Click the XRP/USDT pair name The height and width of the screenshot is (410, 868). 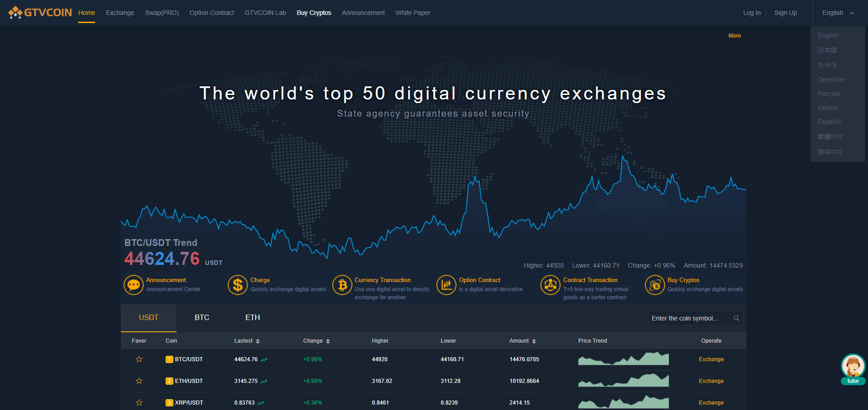coord(189,403)
